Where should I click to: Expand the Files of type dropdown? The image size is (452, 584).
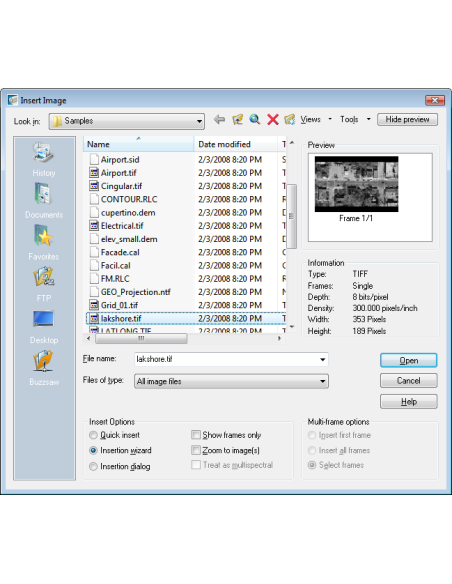click(x=231, y=381)
